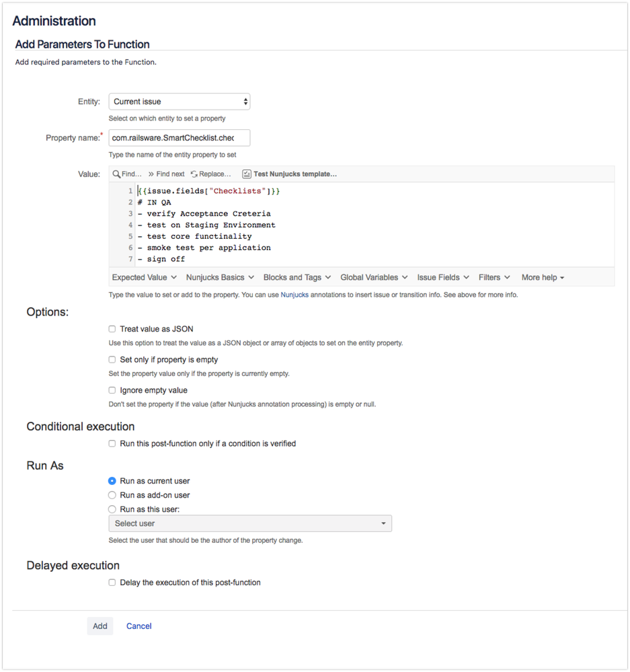
Task: Click the Find next double-chevron icon
Action: tap(151, 174)
